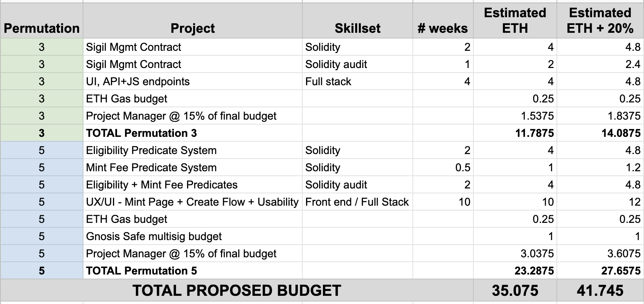Click the Skillset column header
The width and height of the screenshot is (644, 304).
click(357, 28)
